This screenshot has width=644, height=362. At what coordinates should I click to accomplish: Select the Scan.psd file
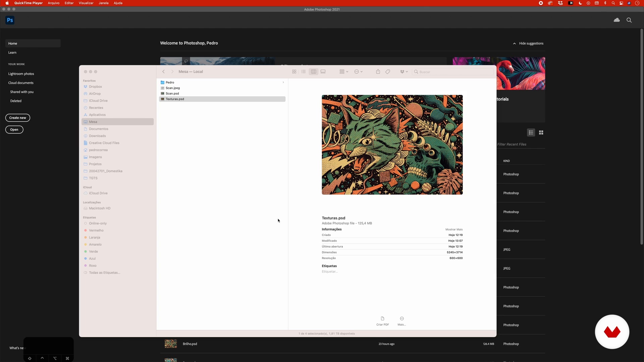pos(222,94)
